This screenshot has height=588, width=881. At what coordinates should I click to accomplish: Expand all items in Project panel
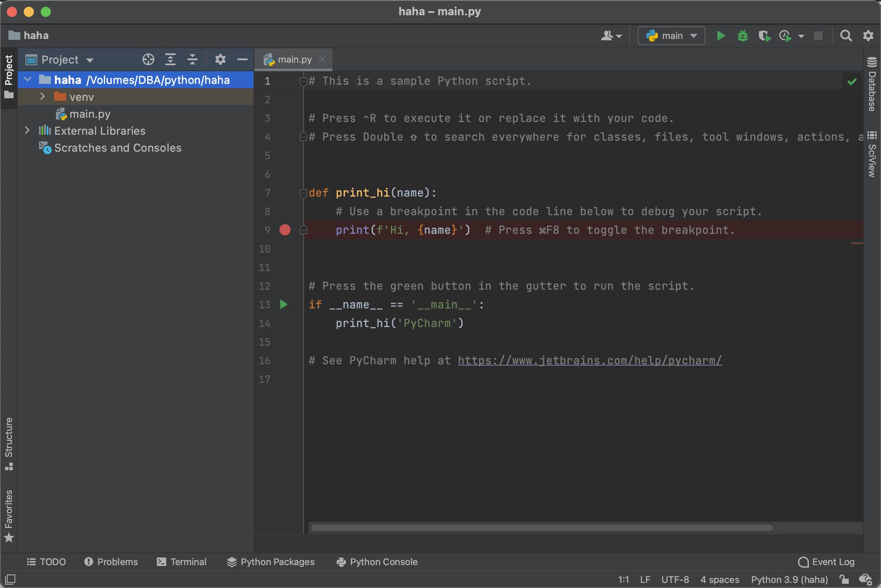170,59
